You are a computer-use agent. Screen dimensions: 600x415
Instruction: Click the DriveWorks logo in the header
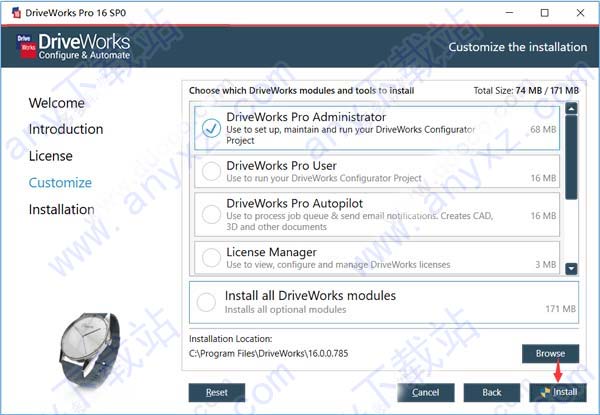pyautogui.click(x=73, y=46)
